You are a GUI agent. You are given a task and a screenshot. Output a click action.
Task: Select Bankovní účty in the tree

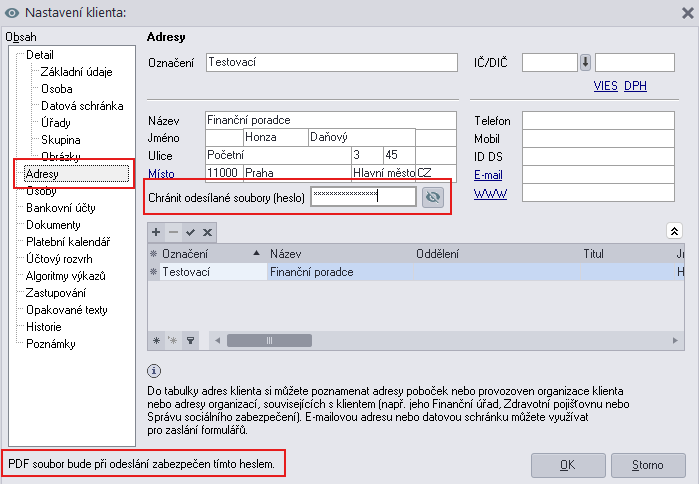tap(60, 208)
